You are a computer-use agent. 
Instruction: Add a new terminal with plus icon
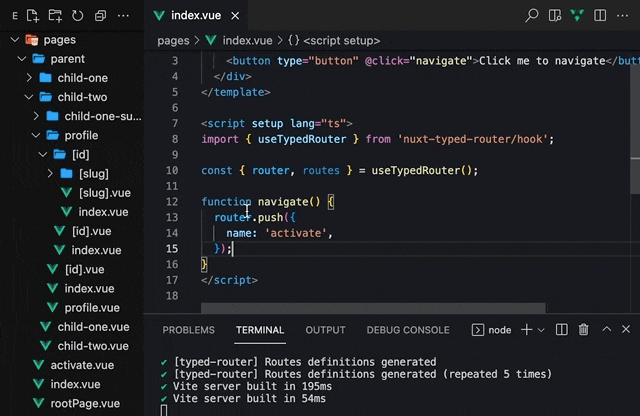pos(527,329)
